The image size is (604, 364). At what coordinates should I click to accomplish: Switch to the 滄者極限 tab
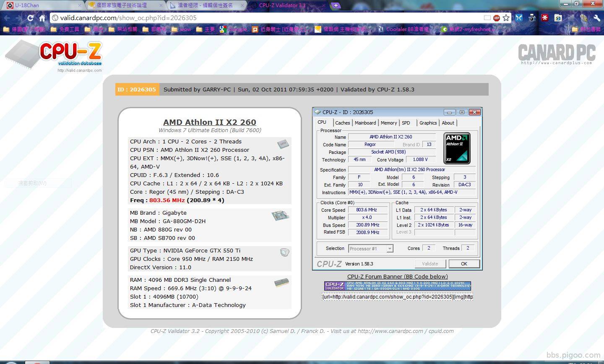[206, 5]
